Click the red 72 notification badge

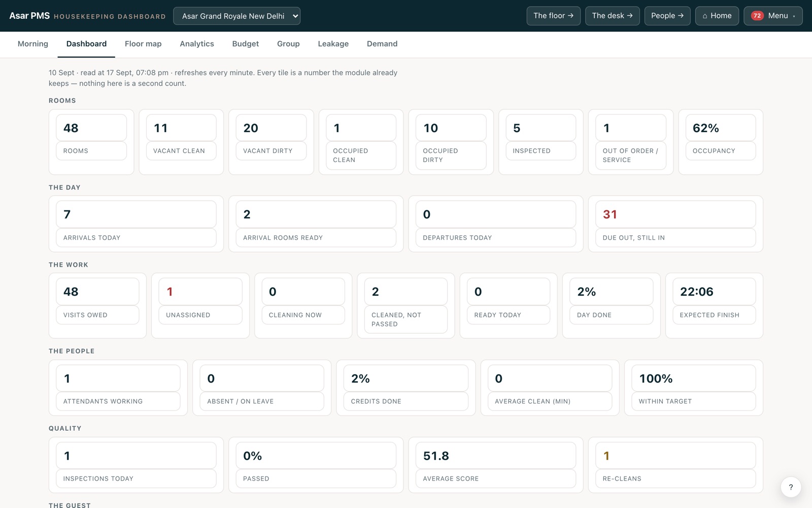coord(757,16)
